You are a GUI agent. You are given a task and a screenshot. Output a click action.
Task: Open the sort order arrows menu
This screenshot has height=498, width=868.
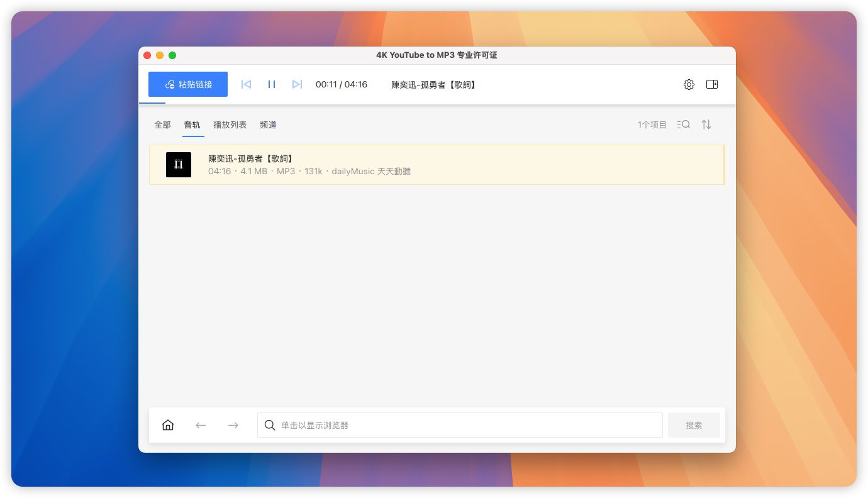(706, 124)
